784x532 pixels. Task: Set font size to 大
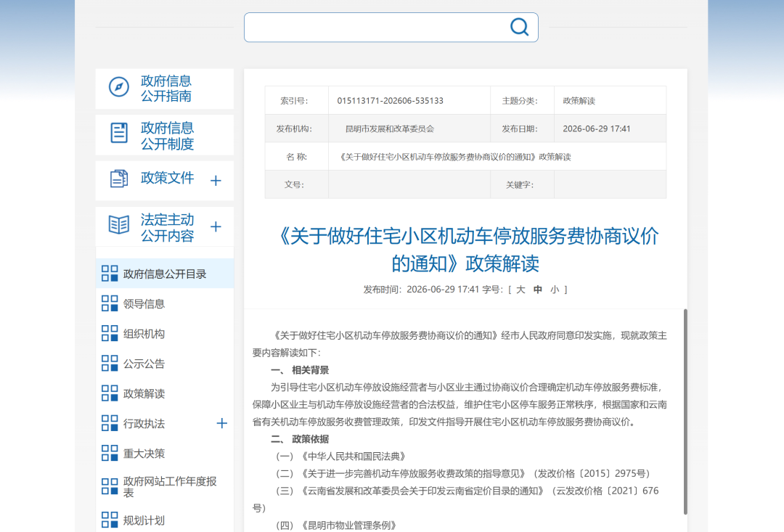click(520, 290)
